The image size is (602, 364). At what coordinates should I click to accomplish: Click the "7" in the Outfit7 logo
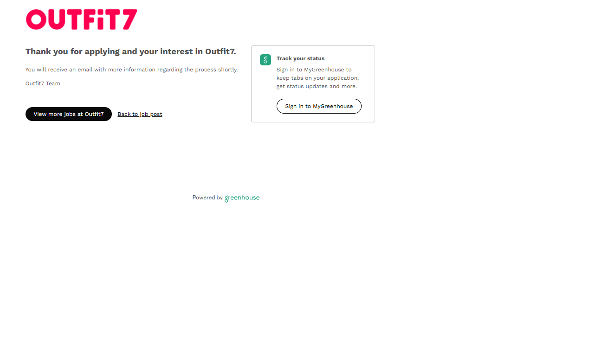[x=129, y=19]
